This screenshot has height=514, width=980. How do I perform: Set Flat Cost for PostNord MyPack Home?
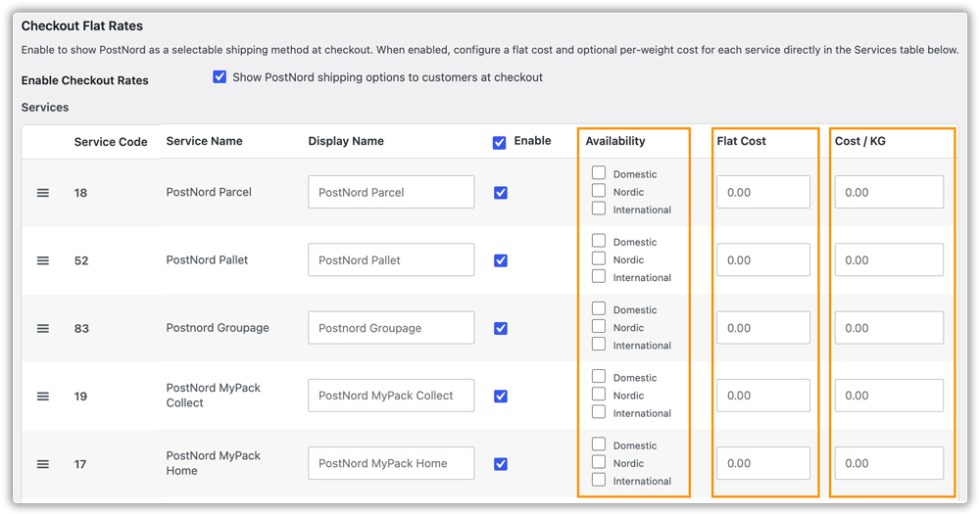763,463
